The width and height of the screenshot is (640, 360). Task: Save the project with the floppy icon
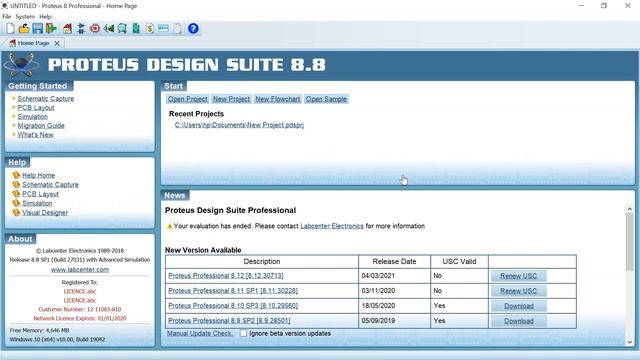tap(38, 28)
